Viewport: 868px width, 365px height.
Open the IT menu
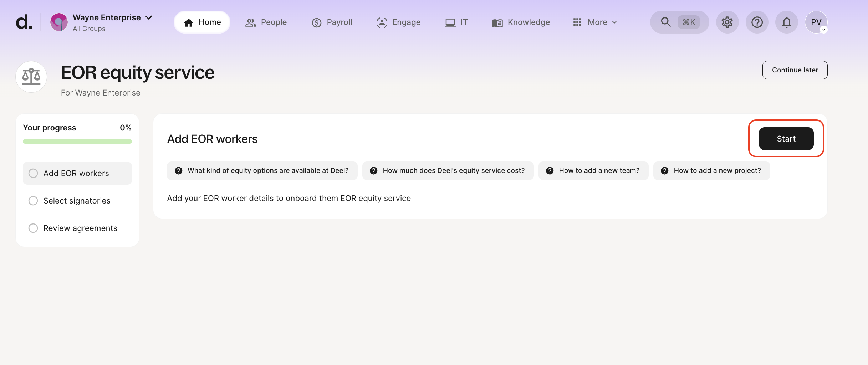click(x=456, y=22)
